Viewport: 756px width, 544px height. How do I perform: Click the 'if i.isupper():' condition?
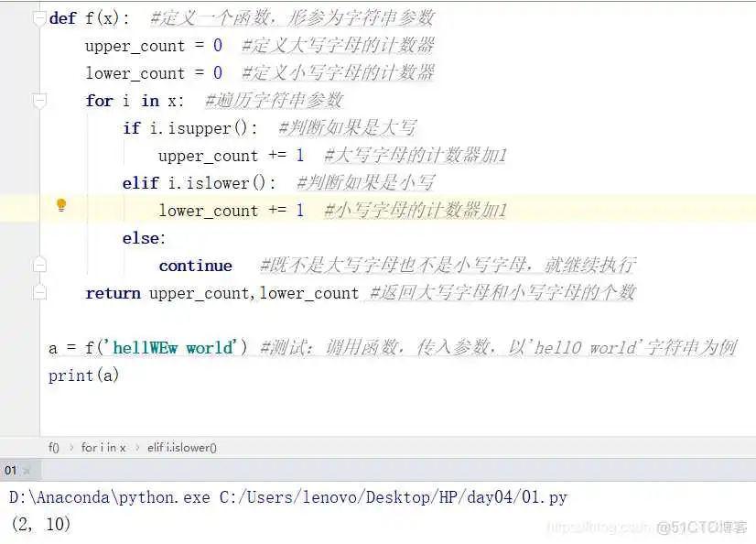tap(190, 128)
